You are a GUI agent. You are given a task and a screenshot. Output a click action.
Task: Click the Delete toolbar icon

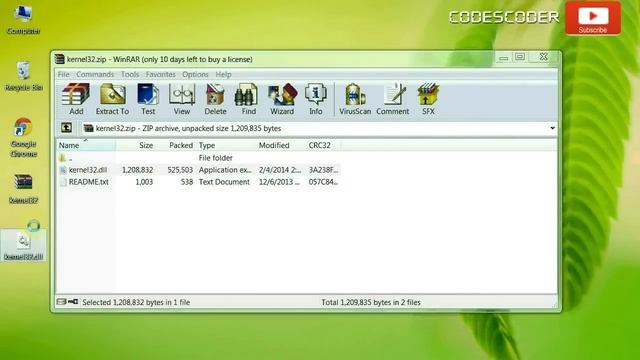(215, 99)
